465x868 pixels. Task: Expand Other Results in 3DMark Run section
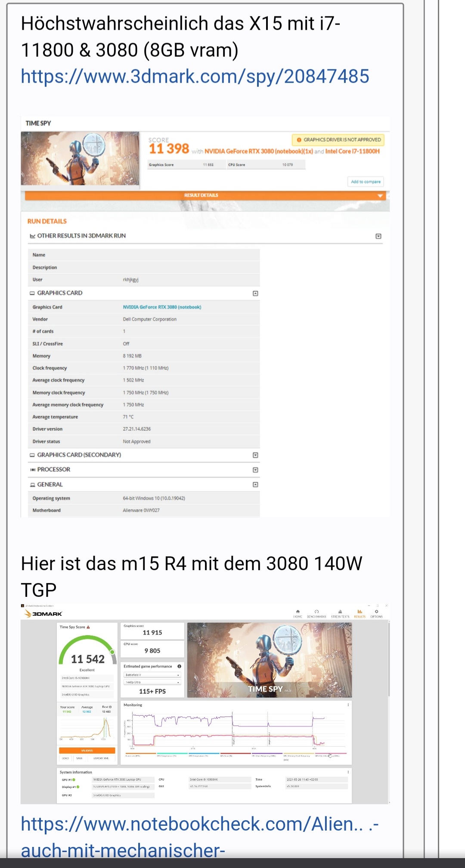pos(378,236)
